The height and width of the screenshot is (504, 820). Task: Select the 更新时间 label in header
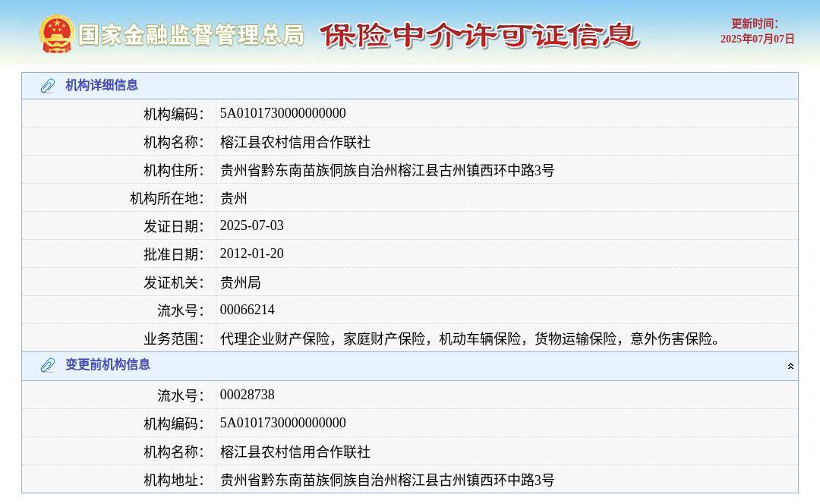[755, 24]
